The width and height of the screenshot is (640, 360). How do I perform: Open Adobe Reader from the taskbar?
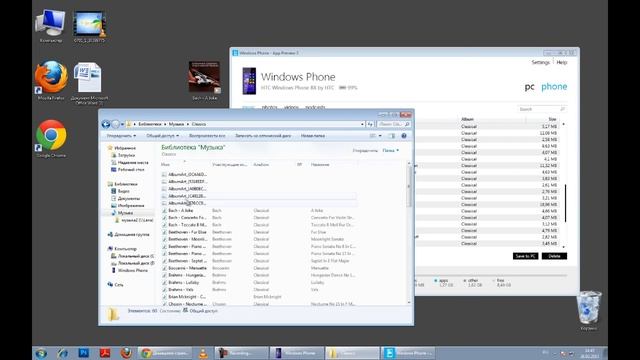point(105,353)
